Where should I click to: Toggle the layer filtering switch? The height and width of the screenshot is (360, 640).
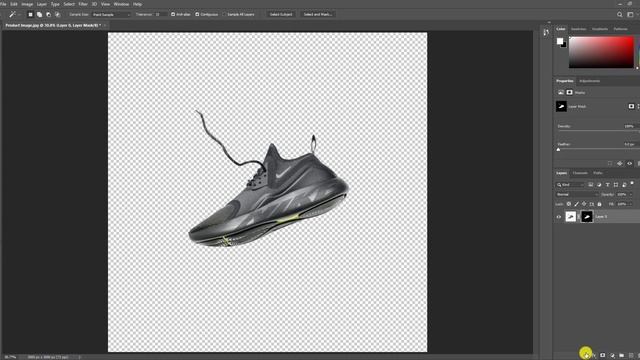(x=632, y=184)
